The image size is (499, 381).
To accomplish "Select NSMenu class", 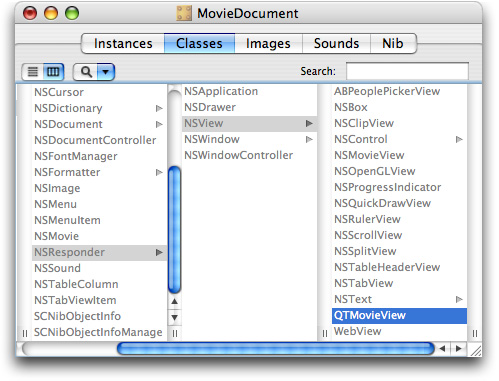I will click(55, 204).
